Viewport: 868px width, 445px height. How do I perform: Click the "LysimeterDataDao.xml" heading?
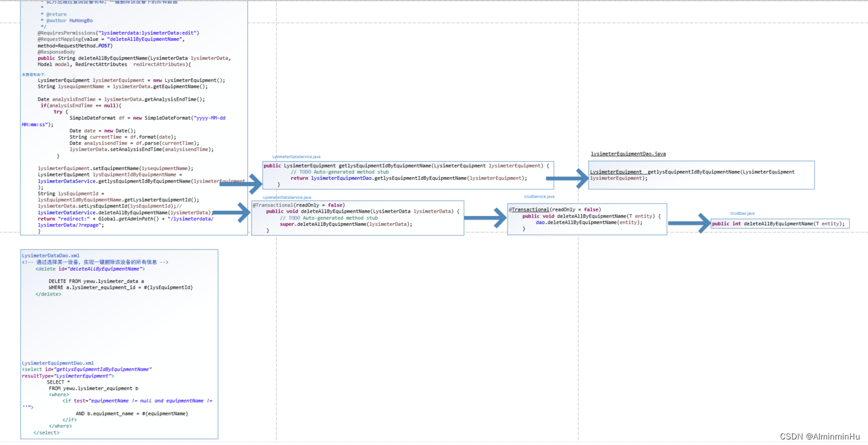[51, 256]
